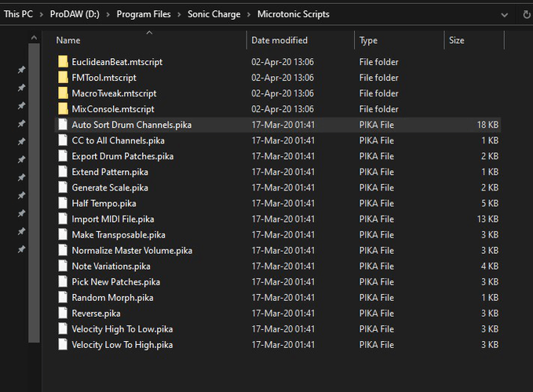Viewport: 533px width, 392px height.
Task: Click the Reverse.pika file icon
Action: (x=63, y=314)
